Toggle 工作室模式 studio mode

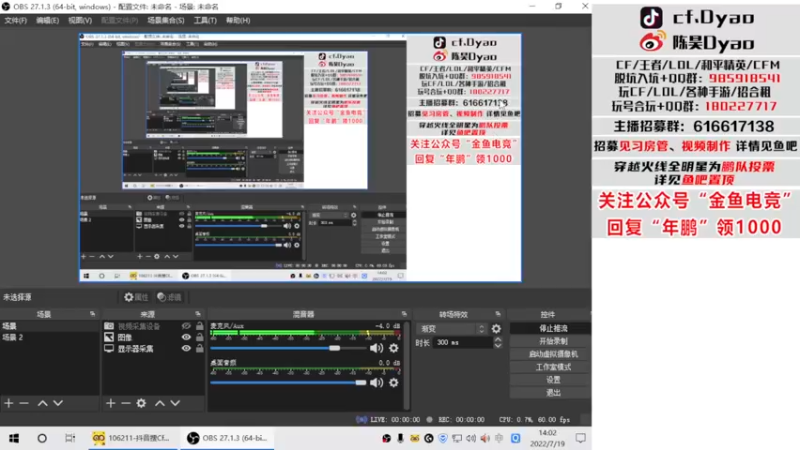(551, 367)
